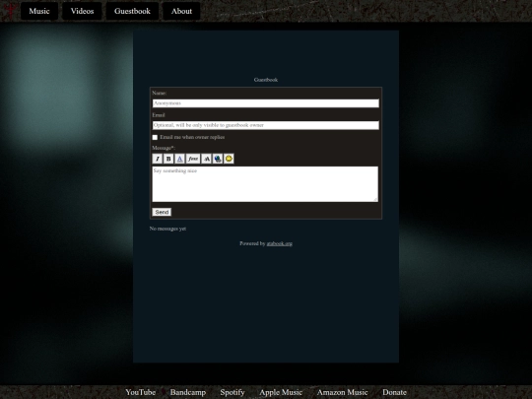The height and width of the screenshot is (399, 532).
Task: Follow the atabook.org link
Action: [x=279, y=243]
